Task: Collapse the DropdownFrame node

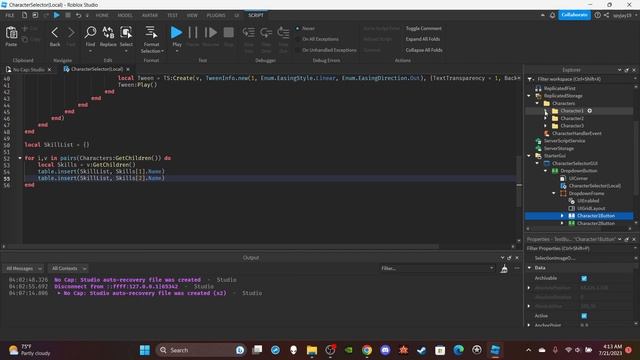Action: 554,193
